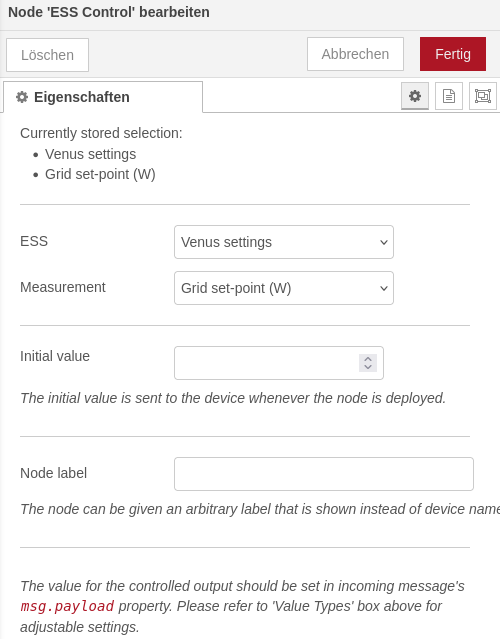Viewport: 500px width, 639px height.
Task: Click the Löschen button
Action: [x=47, y=55]
